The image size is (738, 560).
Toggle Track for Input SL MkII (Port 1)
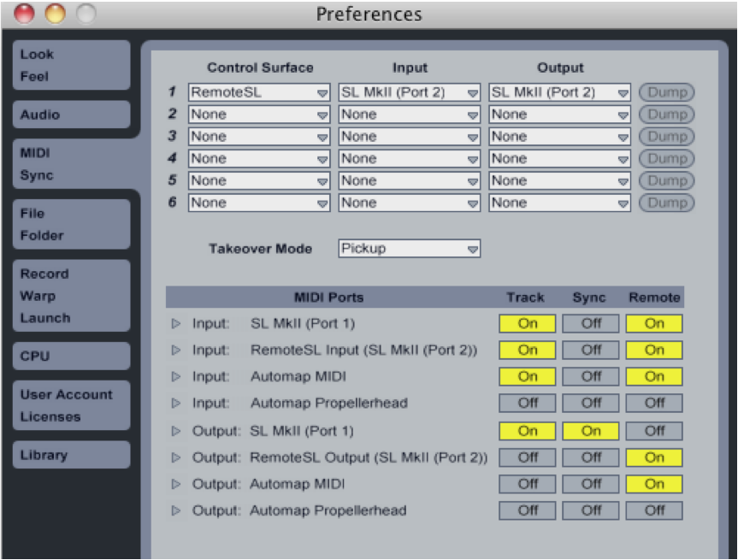click(527, 324)
